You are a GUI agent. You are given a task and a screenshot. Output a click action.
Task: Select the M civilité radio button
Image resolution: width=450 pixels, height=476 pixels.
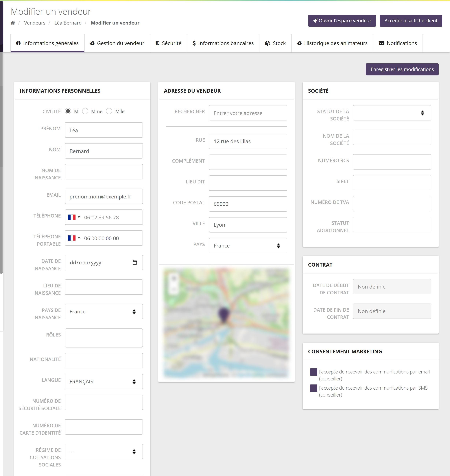[68, 111]
